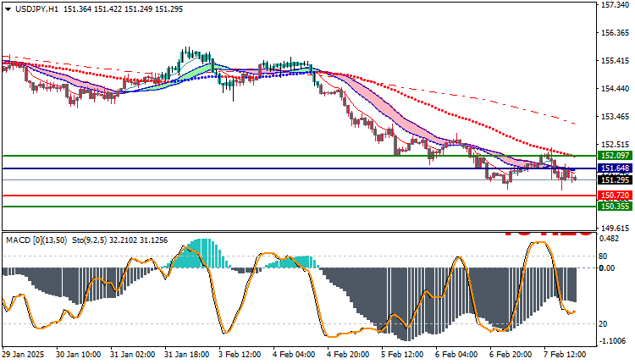Click the 31 Jan 02:00 time label

[x=132, y=355]
